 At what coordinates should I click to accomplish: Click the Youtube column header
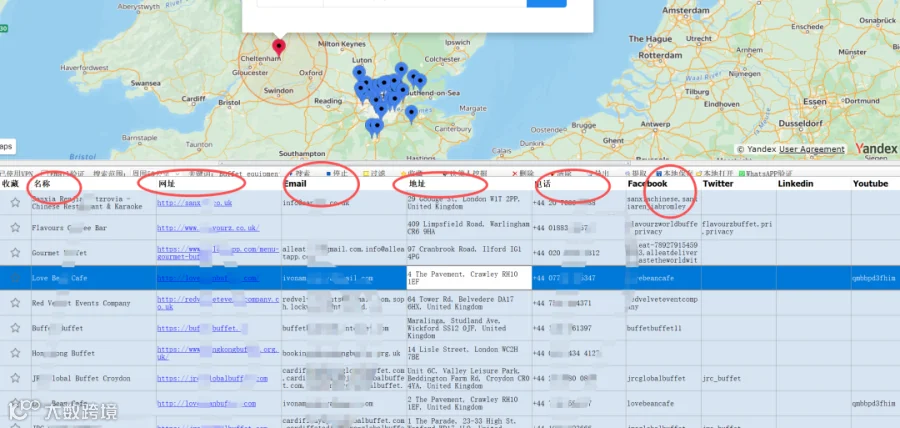tap(870, 184)
